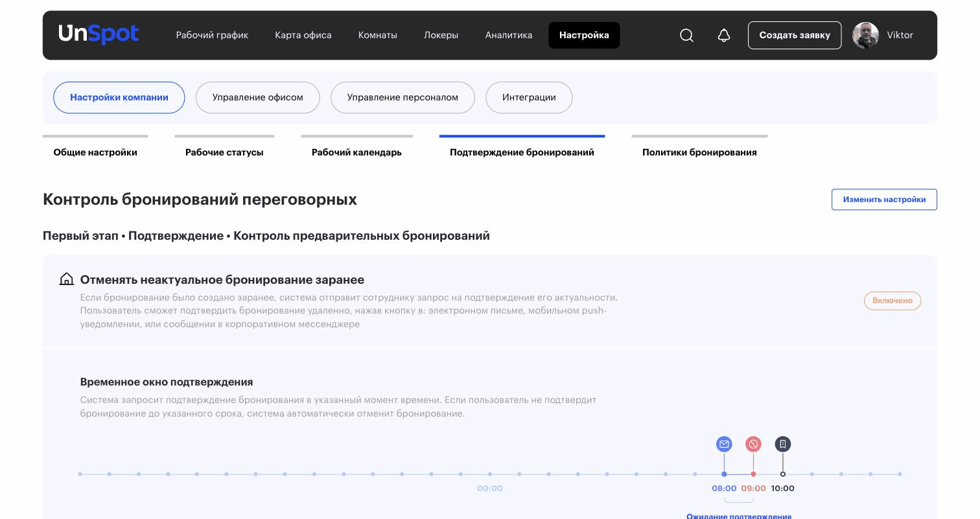
Task: Open Карта офиса in top navigation
Action: click(303, 35)
